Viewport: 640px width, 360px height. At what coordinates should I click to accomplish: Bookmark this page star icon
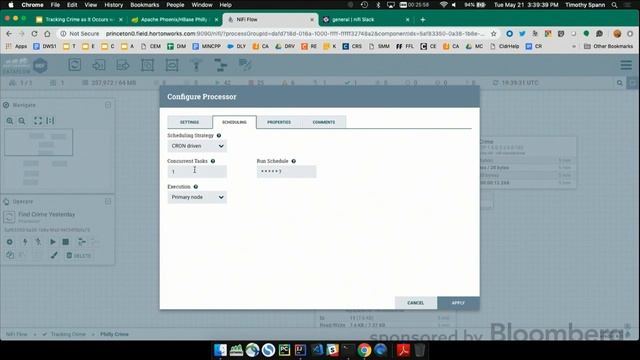click(493, 34)
